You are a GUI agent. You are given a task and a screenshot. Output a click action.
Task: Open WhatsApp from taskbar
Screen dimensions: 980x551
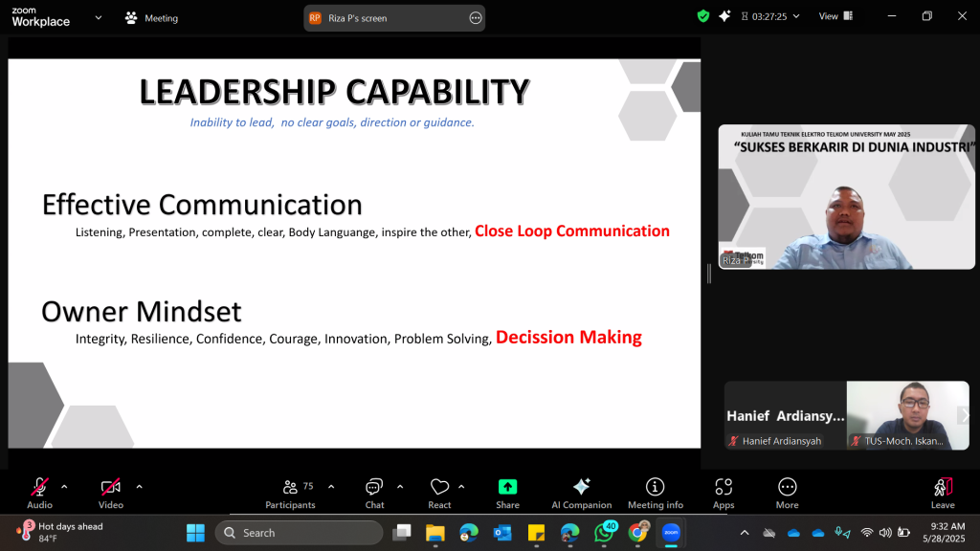(x=605, y=533)
